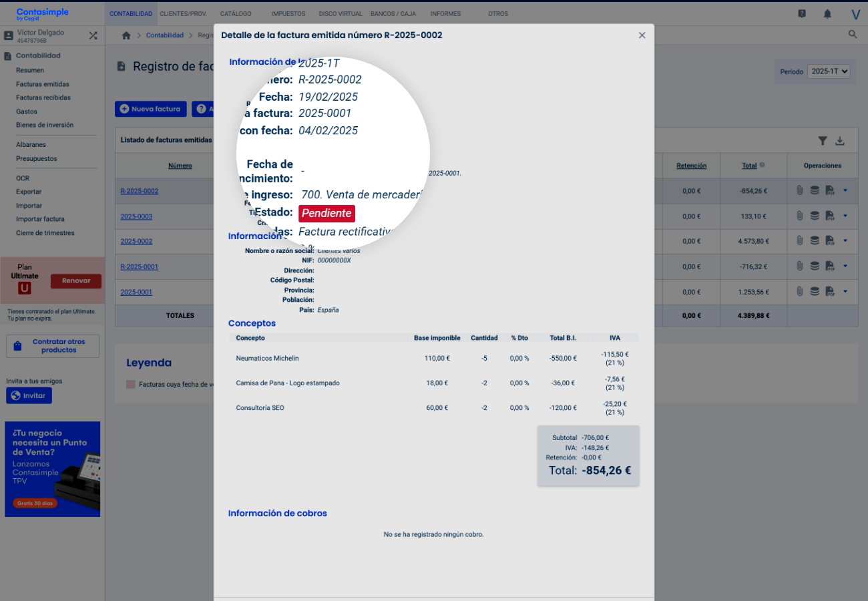The height and width of the screenshot is (601, 868).
Task: Open payments coins icon for 133,10 € row
Action: 815,216
